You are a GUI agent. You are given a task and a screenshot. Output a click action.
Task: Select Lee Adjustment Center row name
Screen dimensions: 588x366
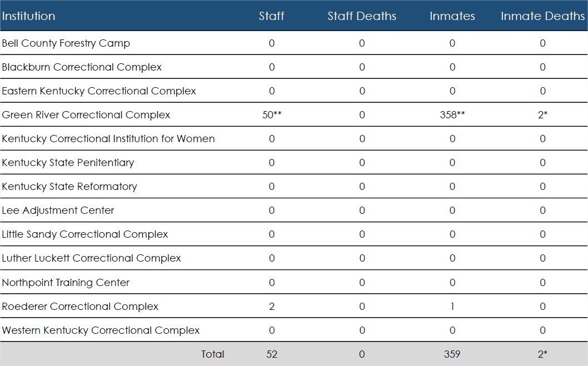pos(58,210)
